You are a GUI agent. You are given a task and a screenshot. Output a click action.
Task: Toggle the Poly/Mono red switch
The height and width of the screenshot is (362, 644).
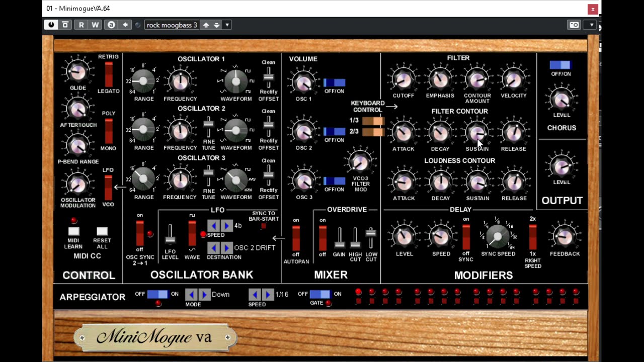[x=109, y=131]
